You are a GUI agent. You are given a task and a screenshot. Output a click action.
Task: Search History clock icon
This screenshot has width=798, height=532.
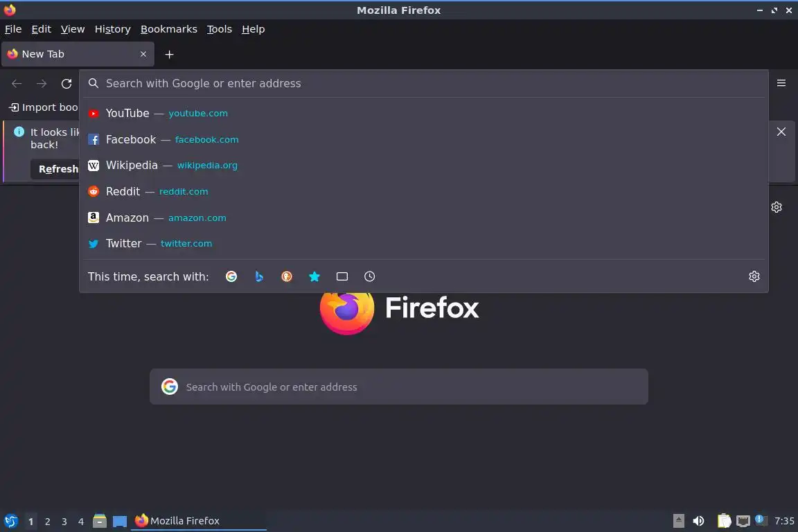tap(369, 276)
